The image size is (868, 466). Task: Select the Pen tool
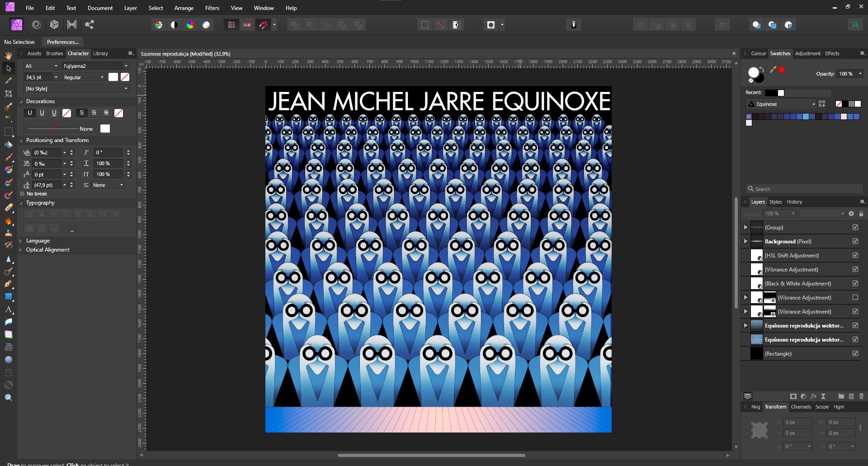tap(8, 284)
